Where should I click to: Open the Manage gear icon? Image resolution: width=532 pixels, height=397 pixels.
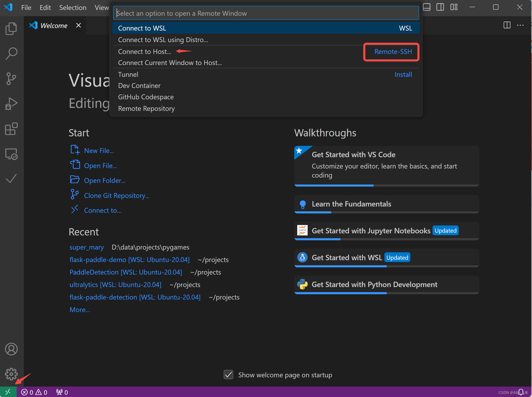click(11, 374)
